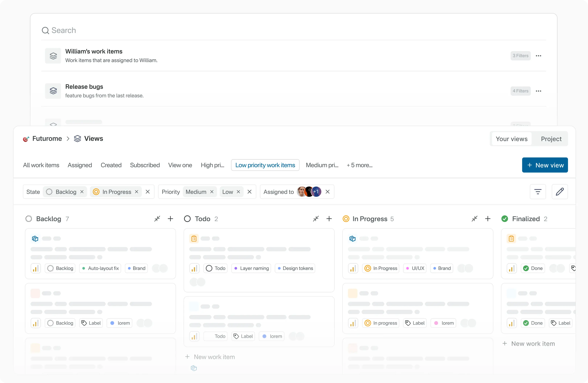Open In Progress state on UI/UX card
The image size is (588, 383).
click(x=381, y=268)
